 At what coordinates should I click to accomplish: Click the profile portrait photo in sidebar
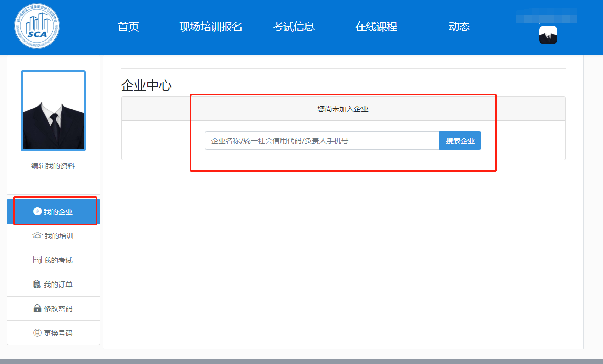pyautogui.click(x=53, y=111)
